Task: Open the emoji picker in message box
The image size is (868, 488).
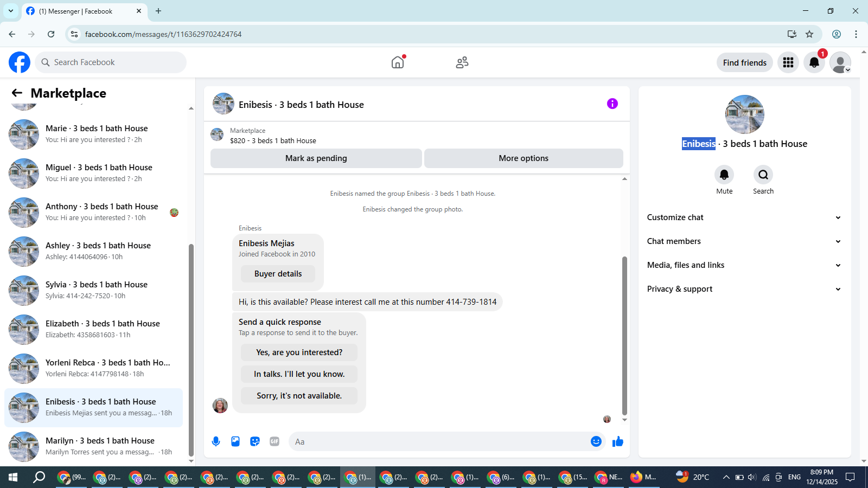Action: [x=596, y=441]
